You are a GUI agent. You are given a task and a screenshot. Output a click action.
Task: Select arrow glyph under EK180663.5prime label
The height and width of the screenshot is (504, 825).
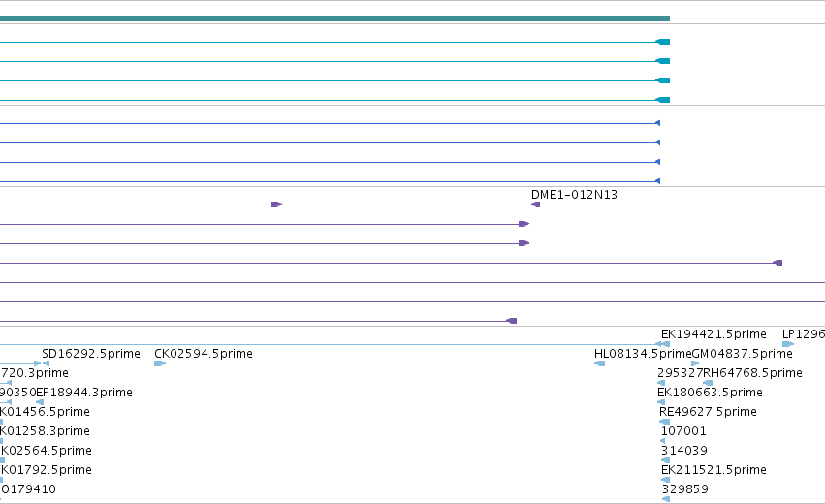pos(661,402)
